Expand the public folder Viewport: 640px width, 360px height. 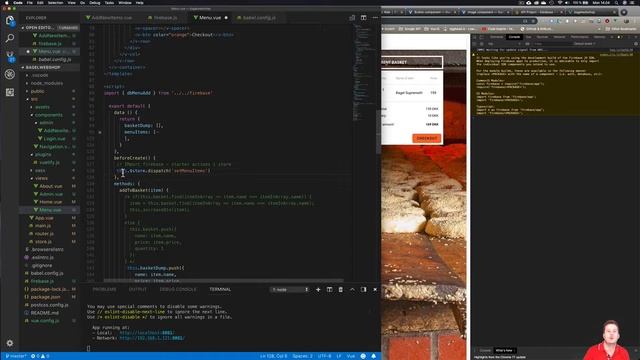[37, 91]
